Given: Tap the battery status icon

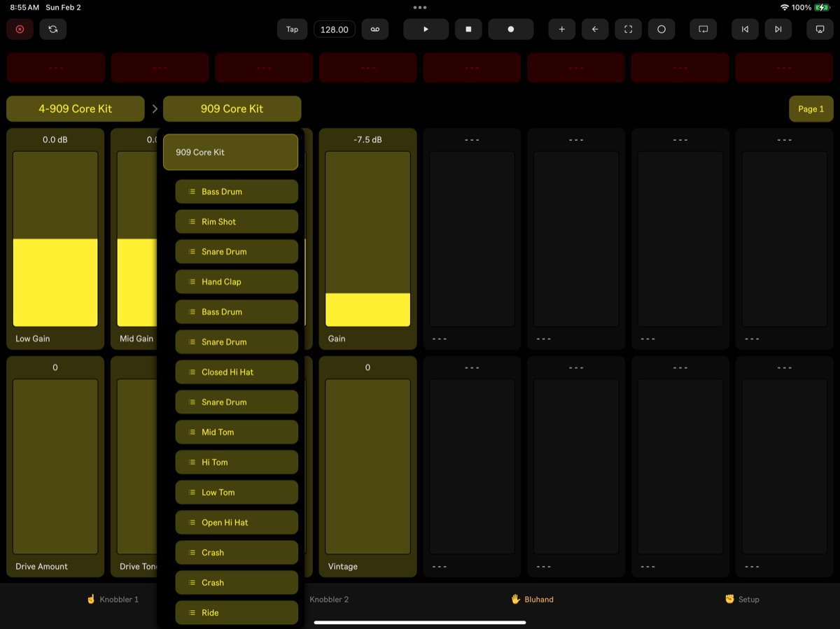Looking at the screenshot, I should pos(822,7).
